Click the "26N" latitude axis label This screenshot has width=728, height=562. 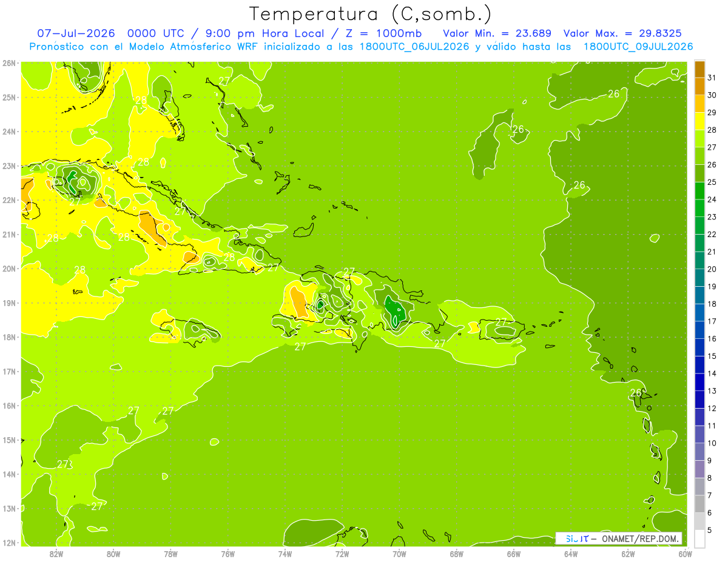9,63
